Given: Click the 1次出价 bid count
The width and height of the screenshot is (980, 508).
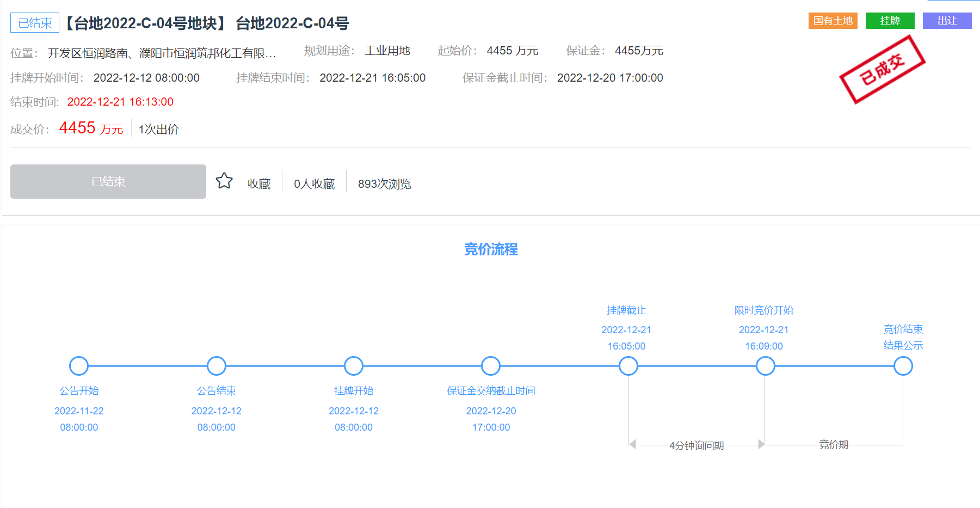Looking at the screenshot, I should 158,130.
